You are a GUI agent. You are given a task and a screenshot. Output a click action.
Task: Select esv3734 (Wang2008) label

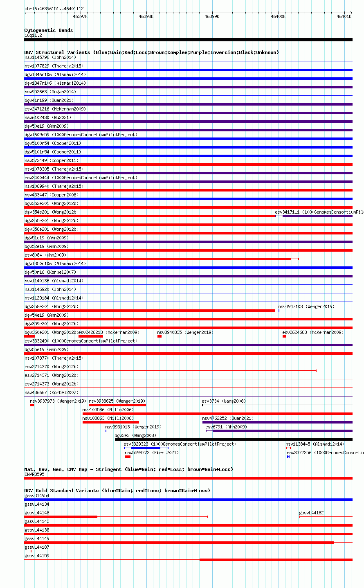(x=224, y=401)
